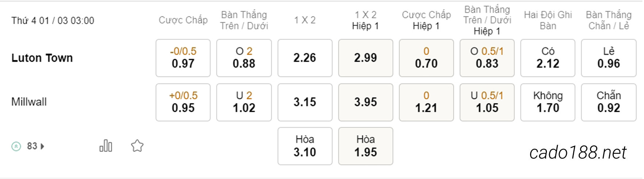Select Millwall handicap +0/0.5 at 0.95
Image resolution: width=644 pixels, height=179 pixels.
pos(183,102)
